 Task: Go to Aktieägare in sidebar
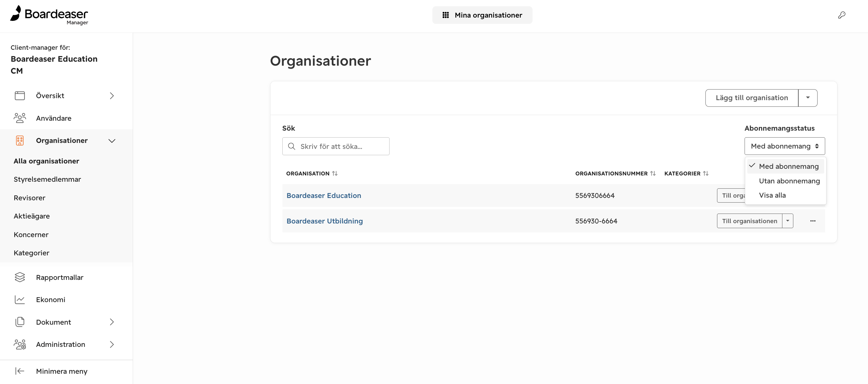coord(32,216)
